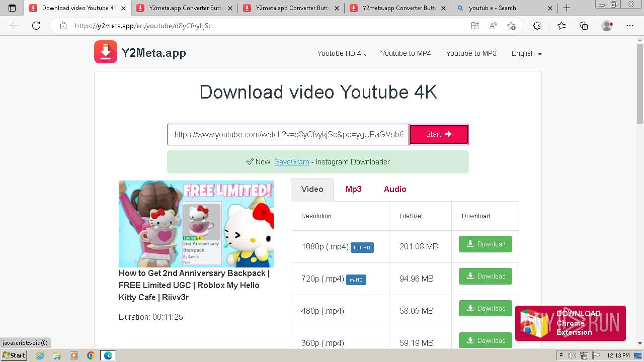Open Edge Settings and more menu
Screen dimensions: 644x362
(630, 26)
